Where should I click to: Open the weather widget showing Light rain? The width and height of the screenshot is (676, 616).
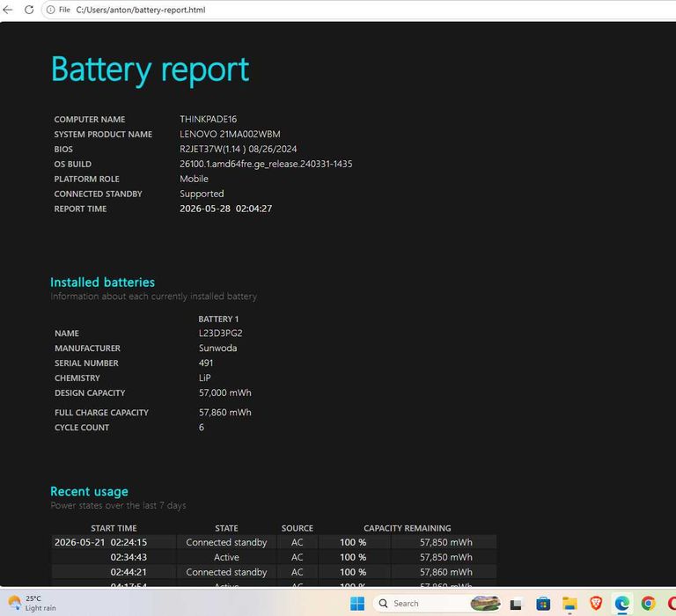coord(33,603)
